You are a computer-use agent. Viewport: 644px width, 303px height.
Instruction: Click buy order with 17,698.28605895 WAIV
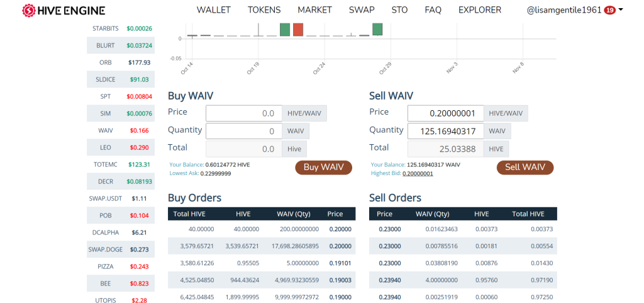262,246
